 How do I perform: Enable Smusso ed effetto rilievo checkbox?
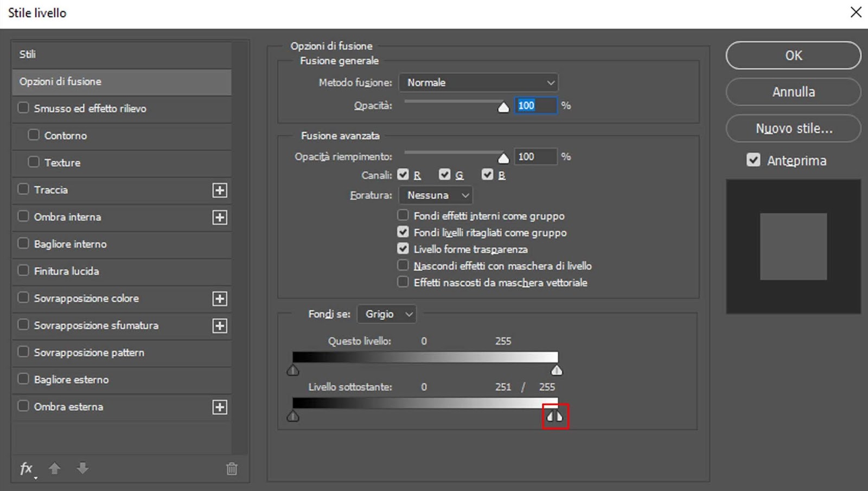point(23,107)
